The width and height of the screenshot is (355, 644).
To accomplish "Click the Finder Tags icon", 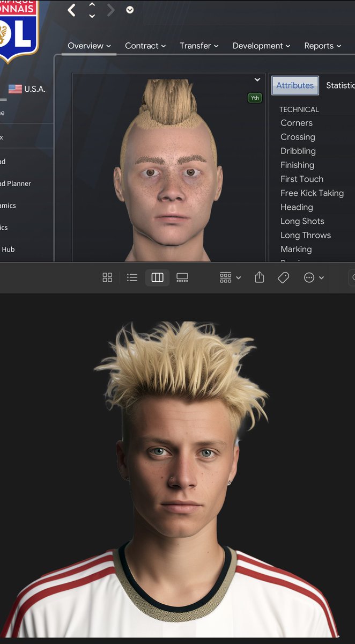I will coord(284,277).
